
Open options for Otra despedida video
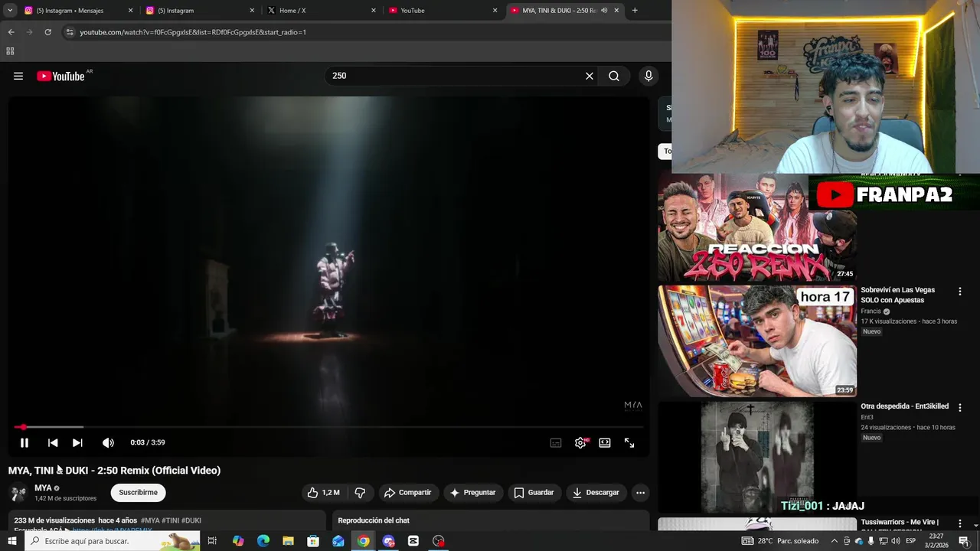[x=959, y=407]
